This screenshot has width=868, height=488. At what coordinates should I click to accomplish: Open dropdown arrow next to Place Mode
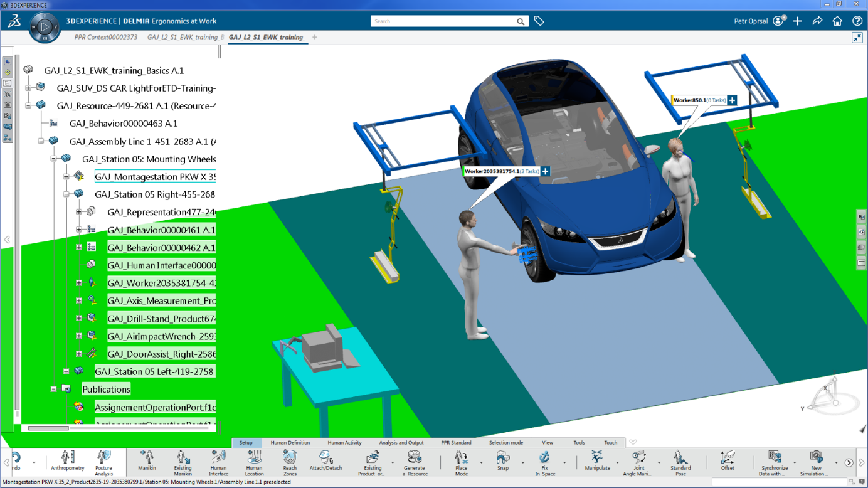pos(481,463)
